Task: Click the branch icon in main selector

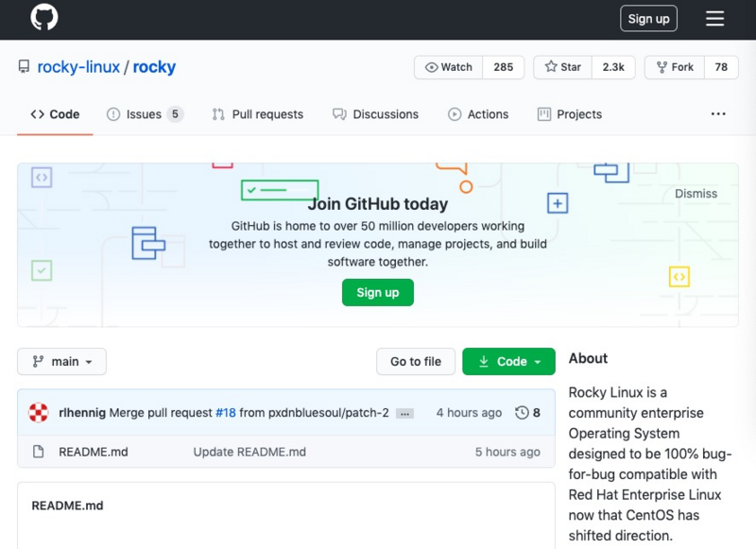Action: (38, 362)
